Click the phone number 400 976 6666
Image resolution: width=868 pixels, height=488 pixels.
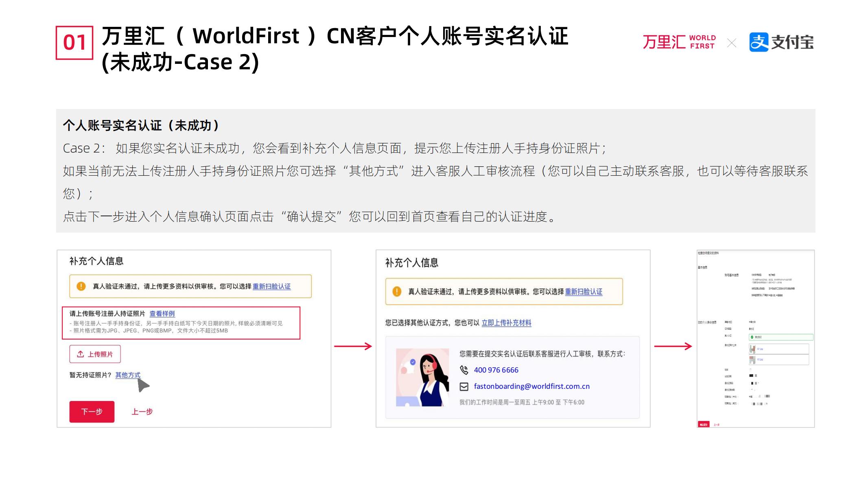pyautogui.click(x=496, y=370)
